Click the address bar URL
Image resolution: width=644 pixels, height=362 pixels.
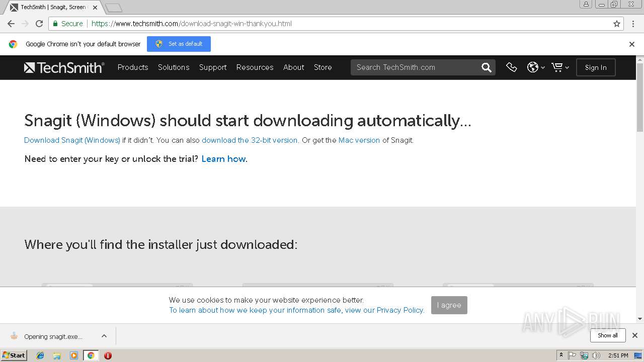(x=192, y=24)
